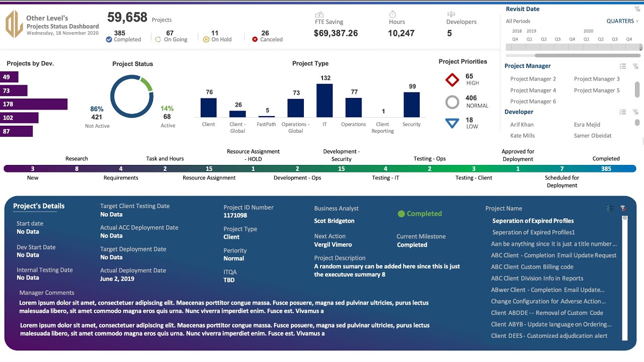
Task: Filter by developer Arif Khan
Action: (x=522, y=125)
